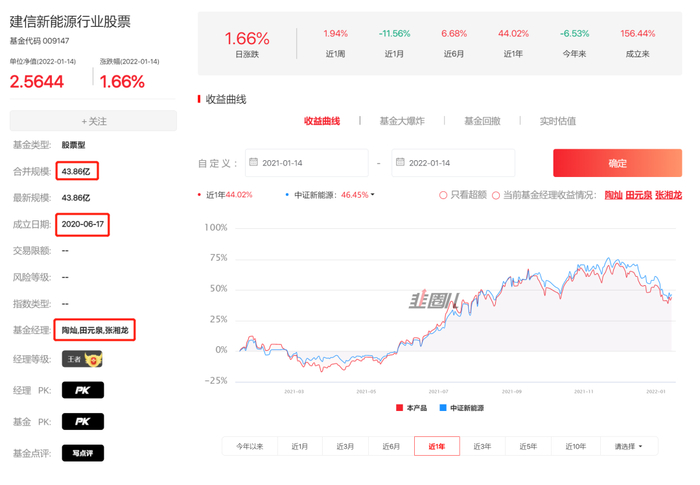Click the red 本产品 legend swatch
Image resolution: width=700 pixels, height=485 pixels.
click(x=400, y=407)
